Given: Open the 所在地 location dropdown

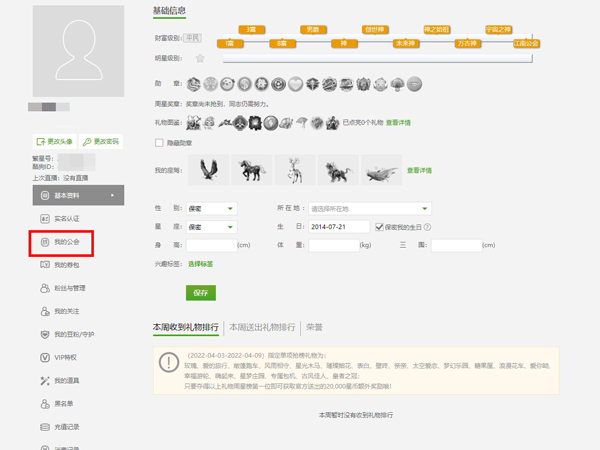Looking at the screenshot, I should click(x=369, y=208).
